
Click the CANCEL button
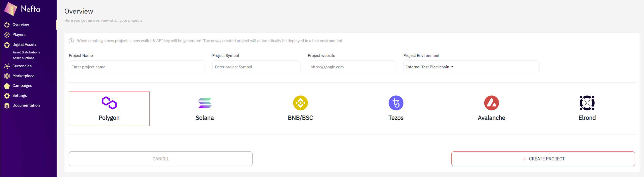click(x=160, y=159)
